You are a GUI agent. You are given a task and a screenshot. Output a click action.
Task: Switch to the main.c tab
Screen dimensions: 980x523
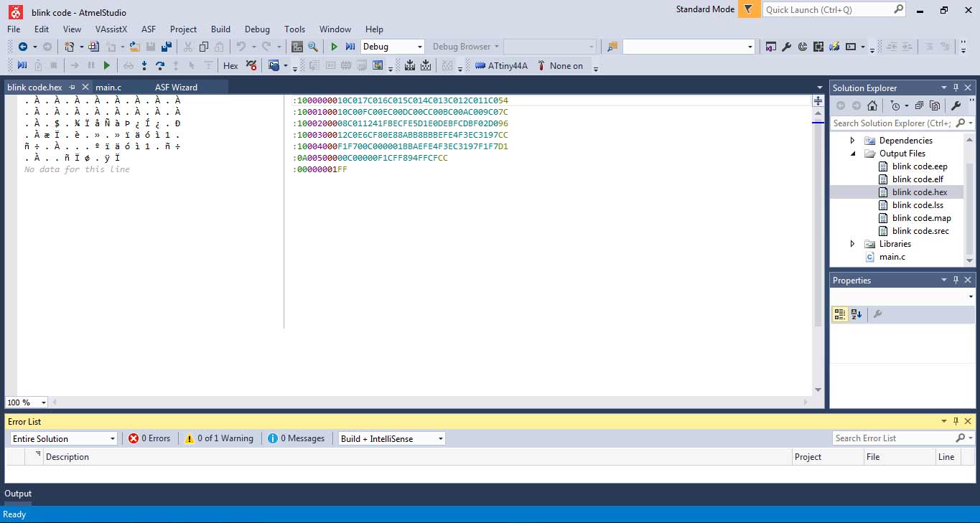tap(109, 87)
